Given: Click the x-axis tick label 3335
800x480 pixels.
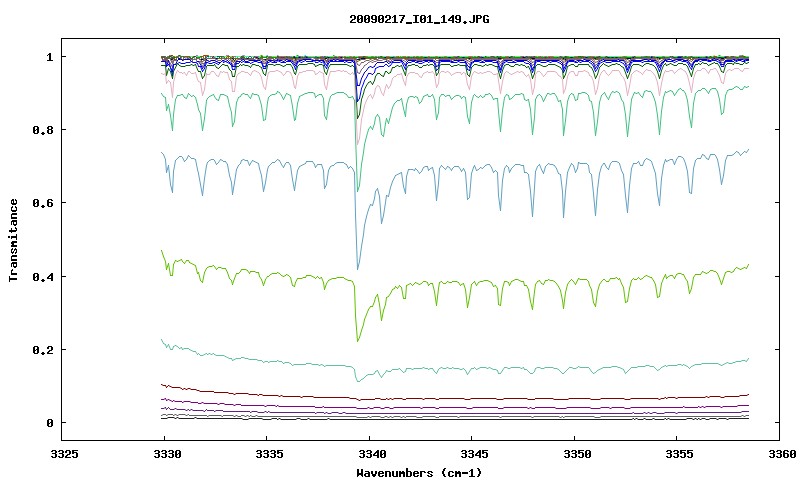Looking at the screenshot, I should [269, 454].
